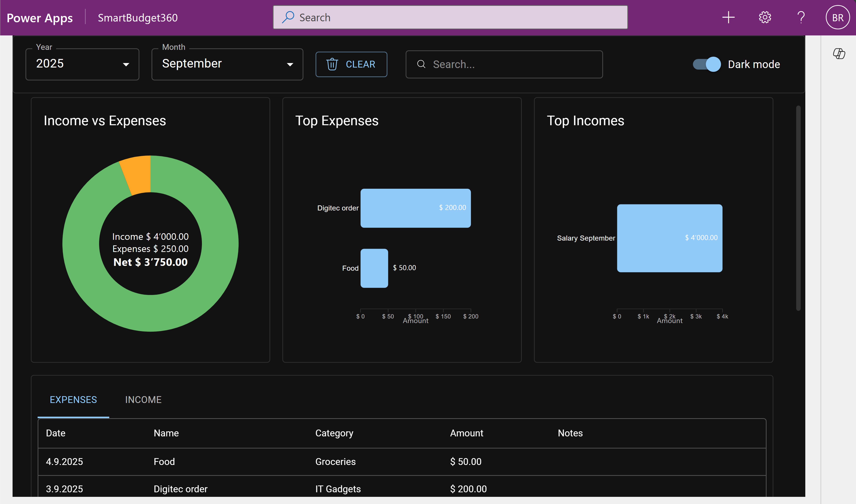The height and width of the screenshot is (504, 856).
Task: Click the Name column header
Action: pyautogui.click(x=166, y=433)
